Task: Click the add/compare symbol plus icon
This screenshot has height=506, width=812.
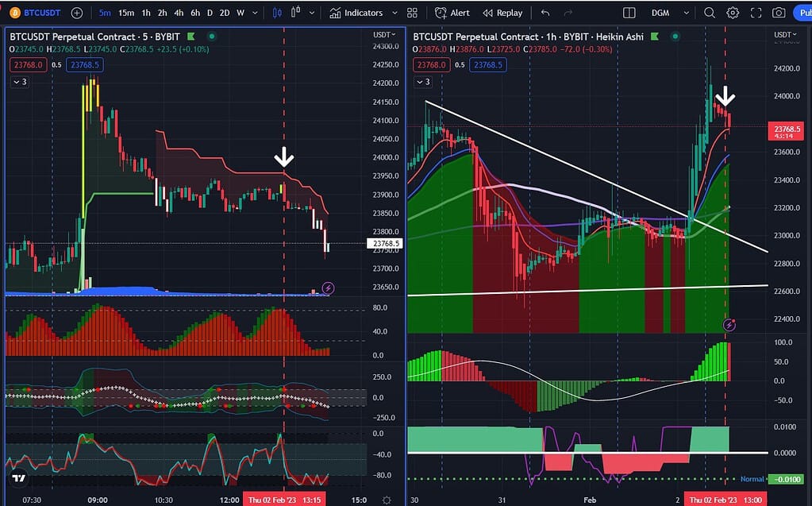Action: point(77,13)
